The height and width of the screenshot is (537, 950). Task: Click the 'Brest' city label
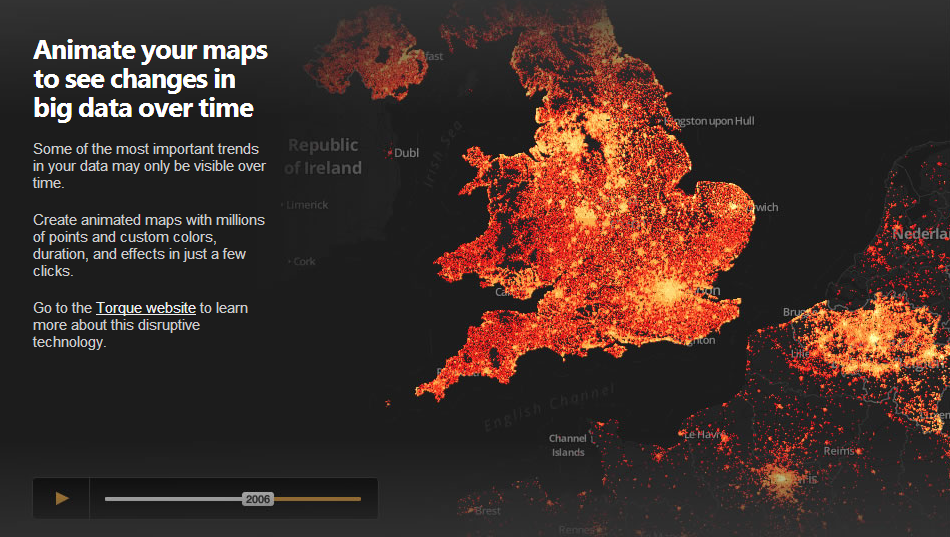pos(488,510)
